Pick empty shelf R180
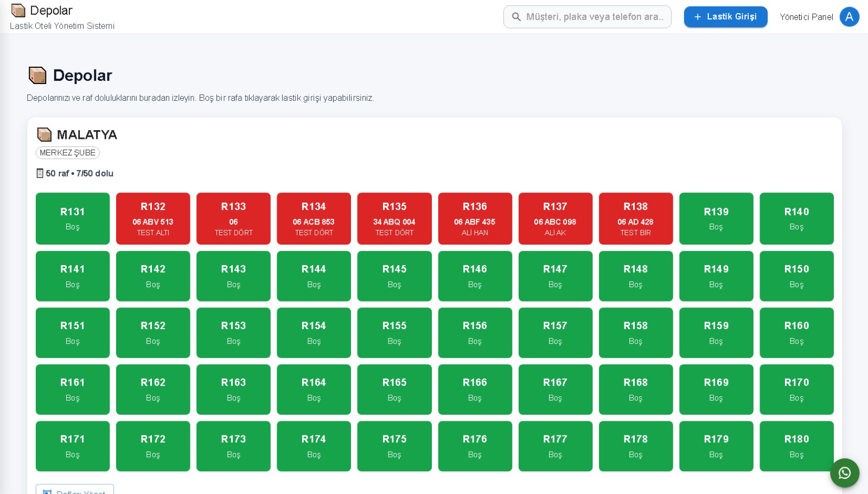Viewport: 868px width, 494px height. pos(796,446)
